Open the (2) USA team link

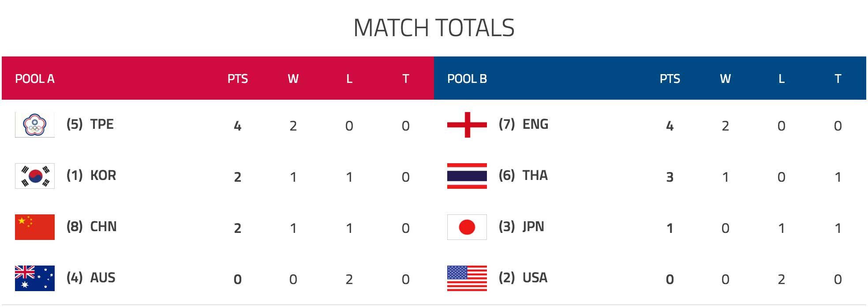coord(523,278)
